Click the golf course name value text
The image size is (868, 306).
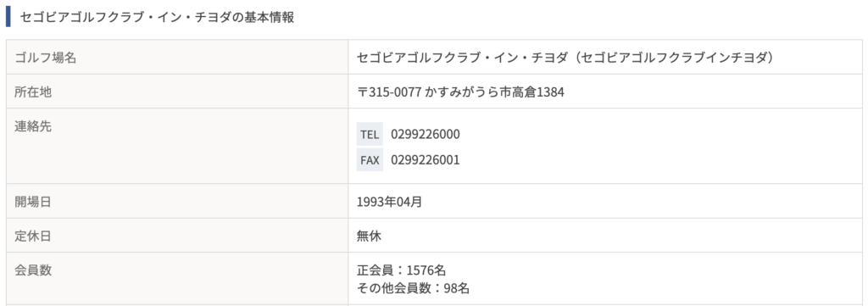[x=565, y=58]
